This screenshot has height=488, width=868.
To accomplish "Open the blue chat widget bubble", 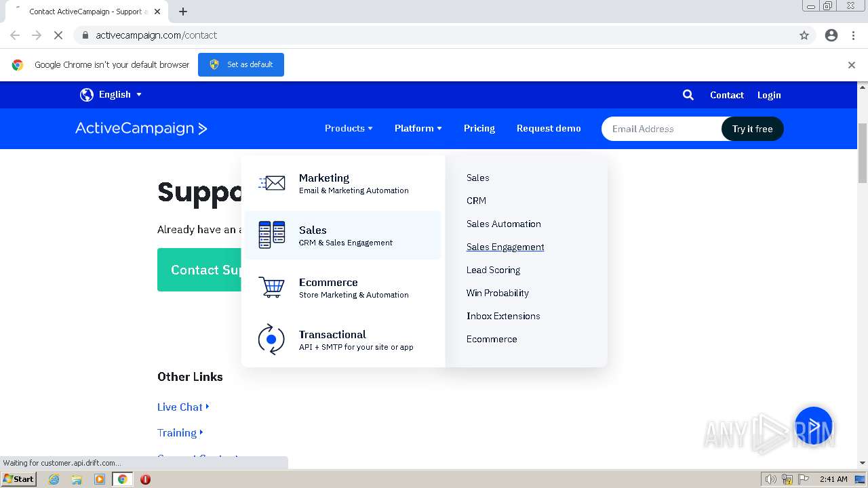I will click(813, 426).
